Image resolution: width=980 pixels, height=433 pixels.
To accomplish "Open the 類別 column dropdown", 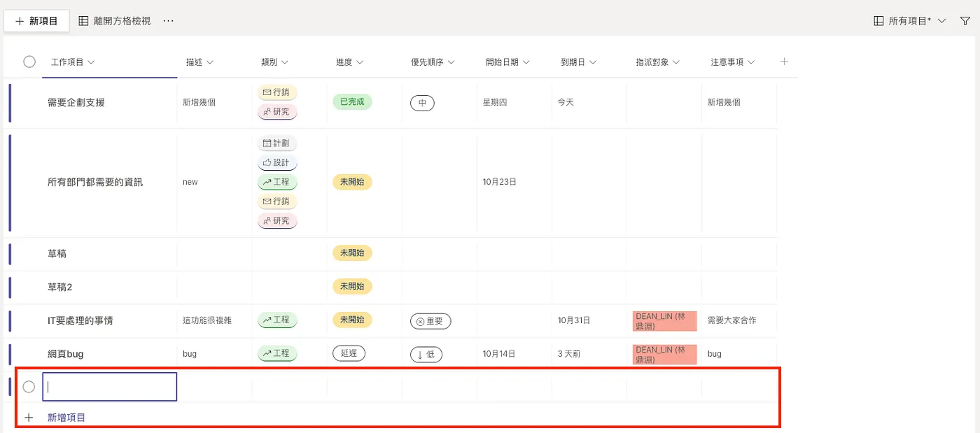I will tap(274, 62).
